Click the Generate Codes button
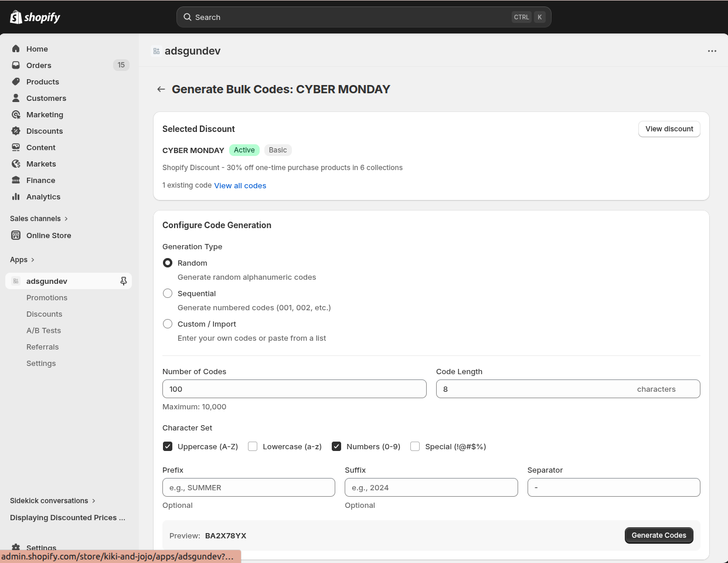Screen dimensions: 728x563 point(659,535)
